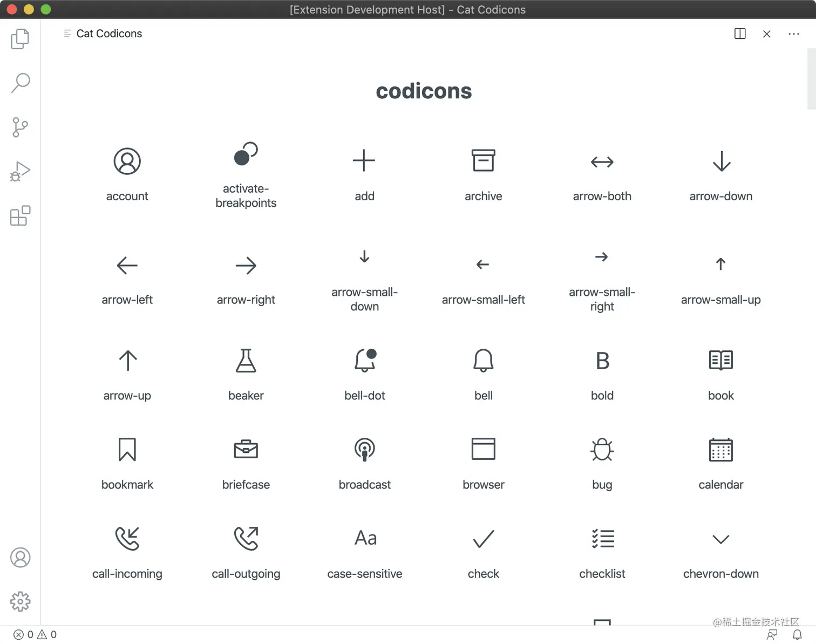Open the Run and Debug view
This screenshot has height=644, width=816.
(x=20, y=171)
